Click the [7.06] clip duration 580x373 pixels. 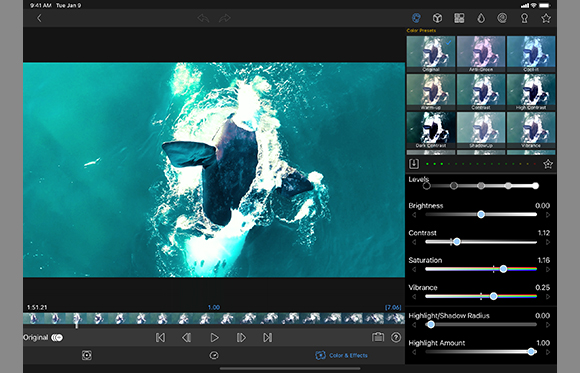(393, 307)
